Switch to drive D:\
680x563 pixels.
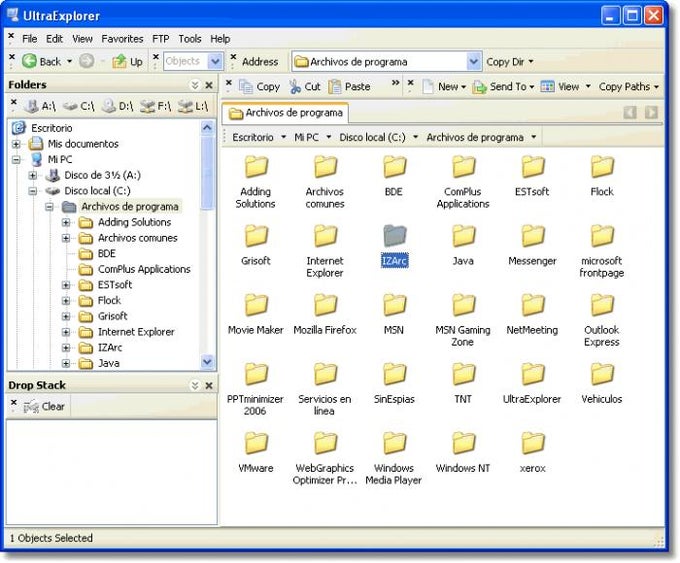[x=118, y=106]
